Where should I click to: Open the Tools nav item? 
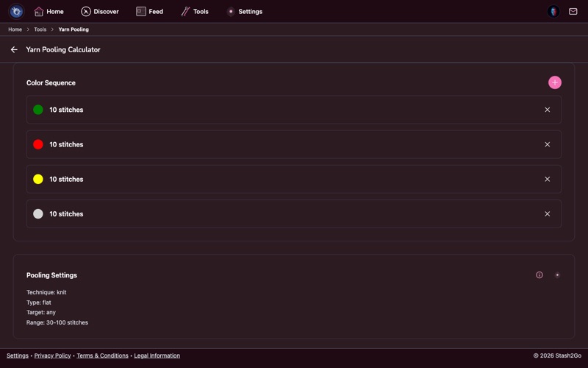tap(195, 12)
